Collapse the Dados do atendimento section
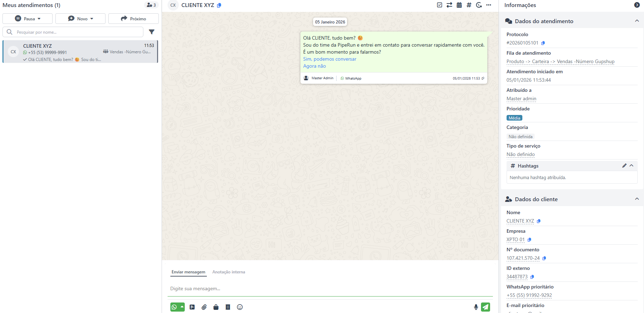The image size is (644, 313). (x=637, y=21)
